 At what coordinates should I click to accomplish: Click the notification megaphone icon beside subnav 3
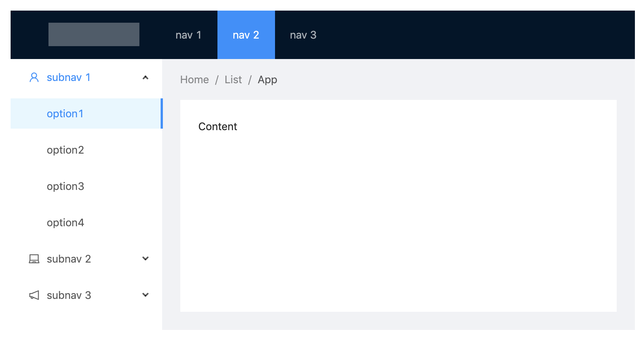point(34,295)
